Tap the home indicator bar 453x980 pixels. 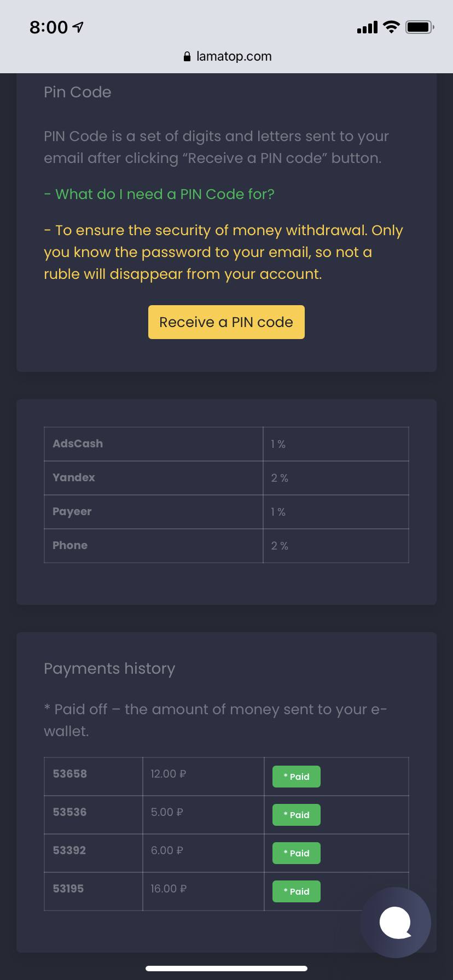click(226, 969)
